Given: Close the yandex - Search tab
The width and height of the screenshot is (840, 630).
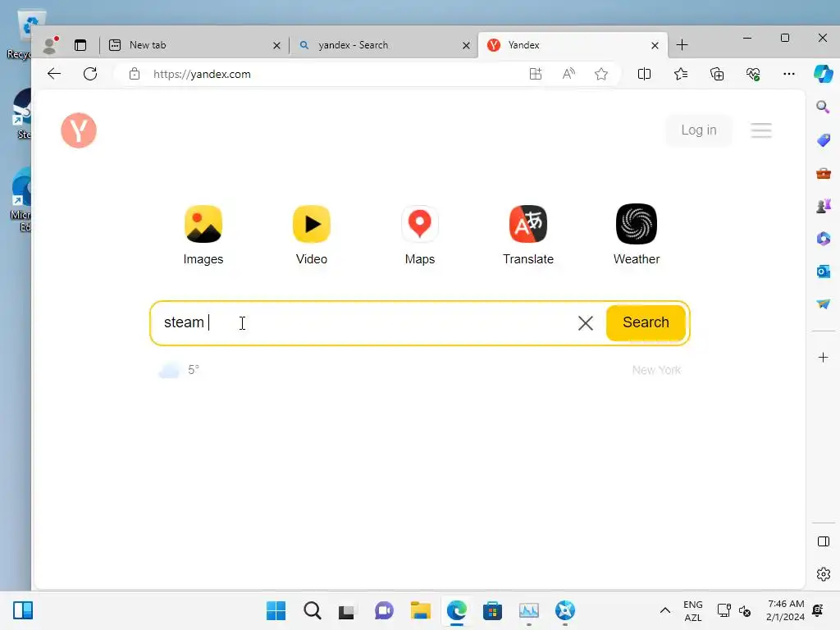Looking at the screenshot, I should pos(466,46).
